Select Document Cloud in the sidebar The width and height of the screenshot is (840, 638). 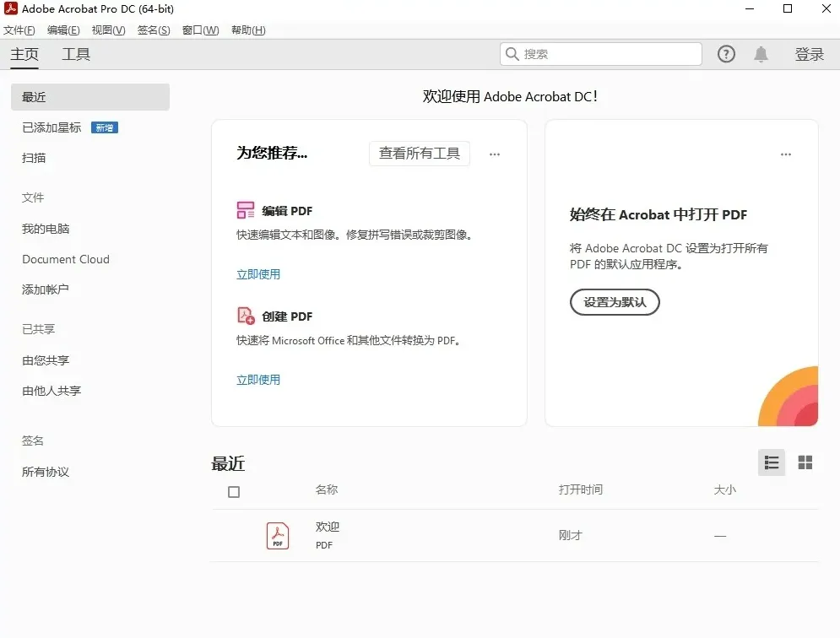[x=66, y=259]
